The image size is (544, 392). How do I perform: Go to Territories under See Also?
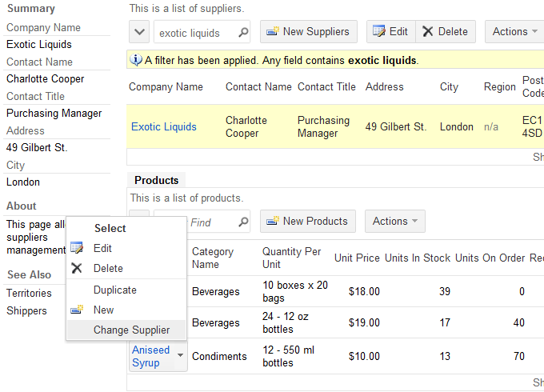click(29, 293)
